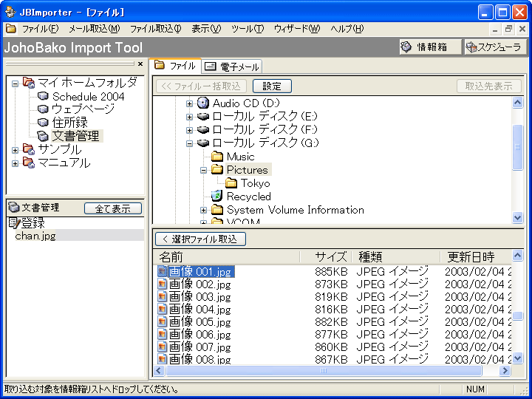
Task: Expand the Audio CD (D:) node
Action: click(x=190, y=103)
